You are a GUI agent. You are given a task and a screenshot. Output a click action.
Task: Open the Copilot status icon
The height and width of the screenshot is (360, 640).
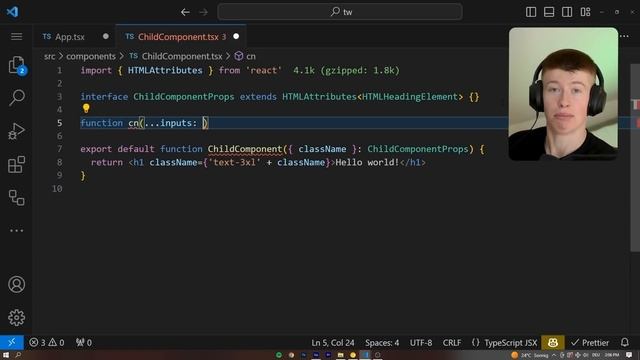click(553, 342)
